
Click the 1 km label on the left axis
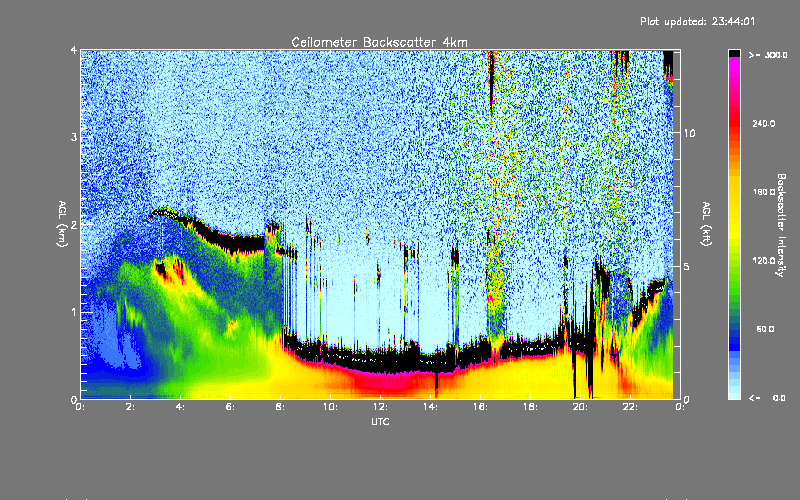click(74, 312)
